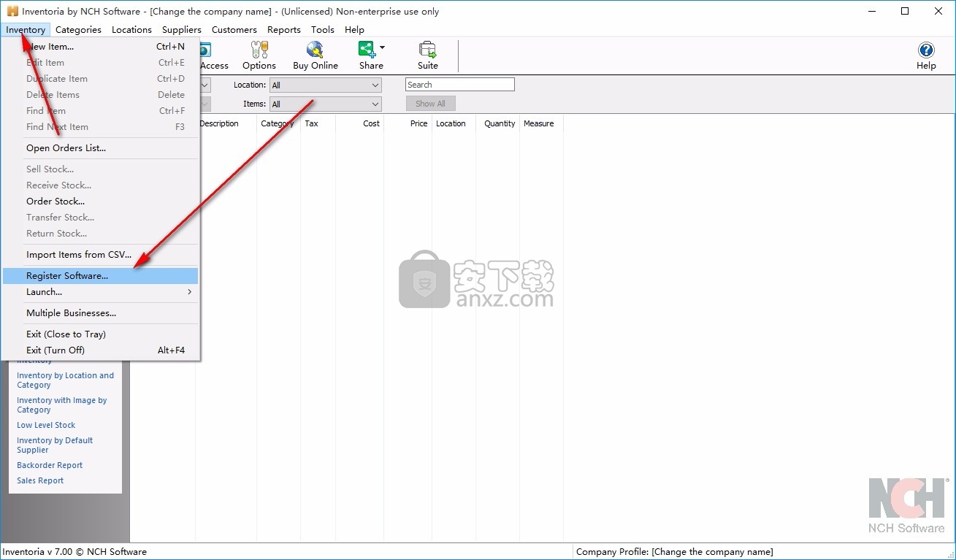Open the Options toolbar icon
This screenshot has width=956, height=560.
tap(259, 55)
